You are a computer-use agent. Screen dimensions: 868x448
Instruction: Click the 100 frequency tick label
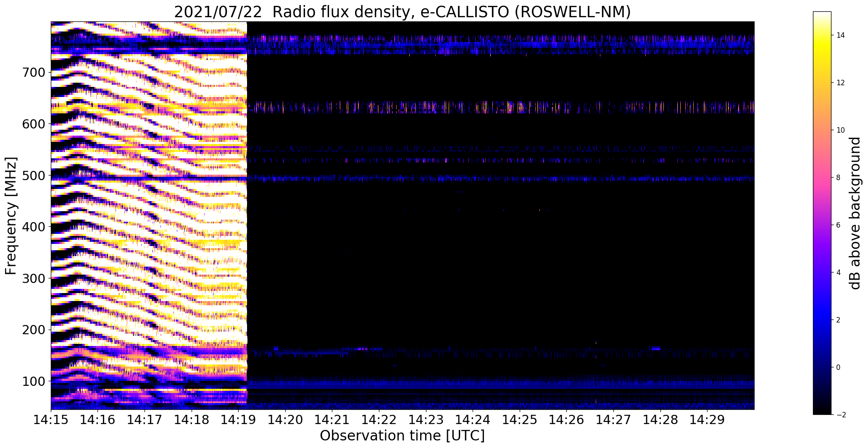click(x=34, y=381)
